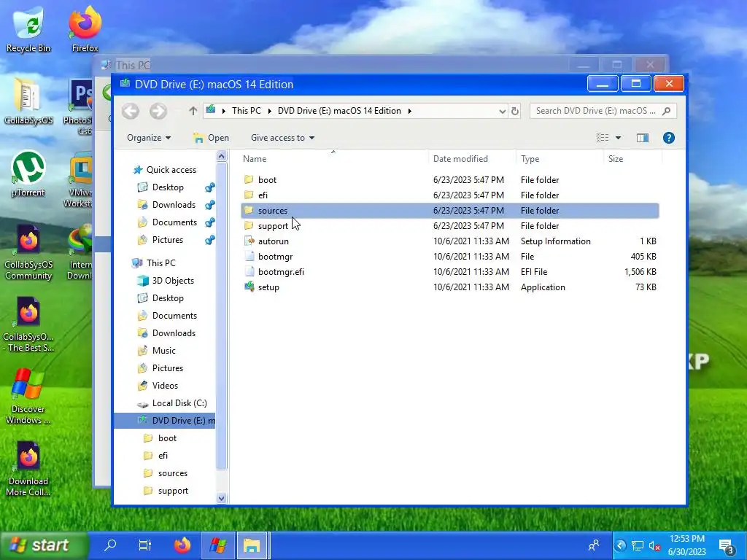The image size is (747, 560).
Task: Launch µTorrent from the desktop
Action: (28, 174)
